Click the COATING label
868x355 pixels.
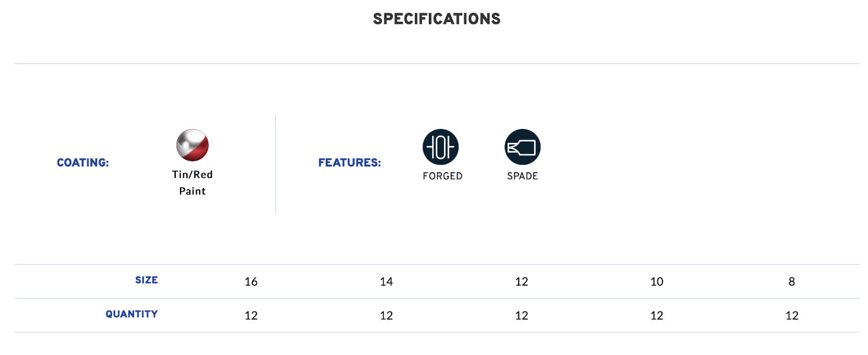coord(83,163)
